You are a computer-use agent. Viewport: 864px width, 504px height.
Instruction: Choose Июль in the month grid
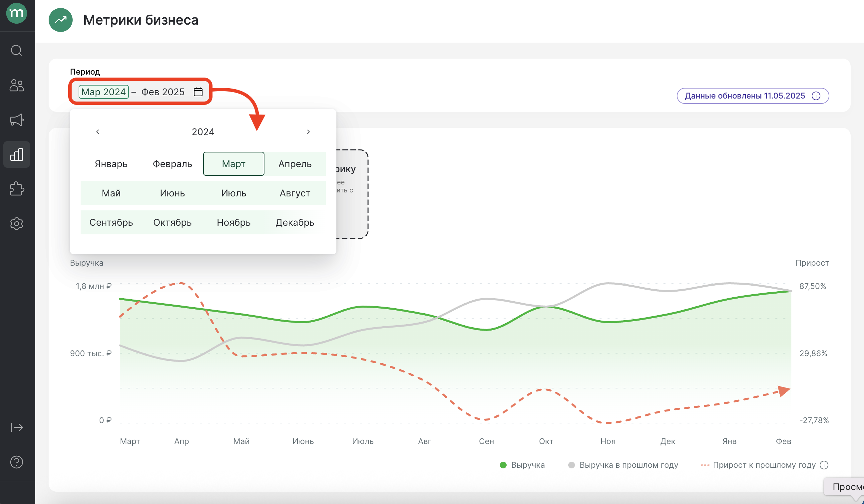(234, 193)
